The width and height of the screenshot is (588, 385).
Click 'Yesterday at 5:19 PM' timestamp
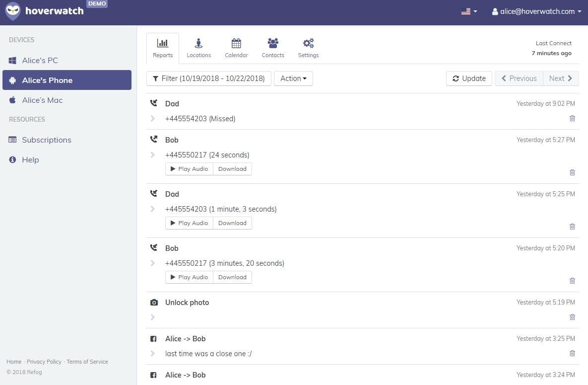[x=546, y=303]
